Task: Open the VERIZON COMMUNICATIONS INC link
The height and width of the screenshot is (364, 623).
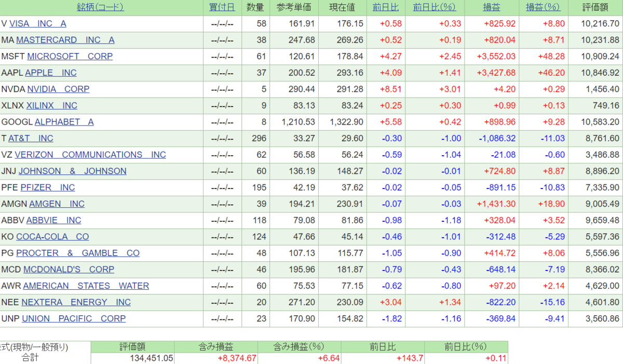Action: [90, 155]
